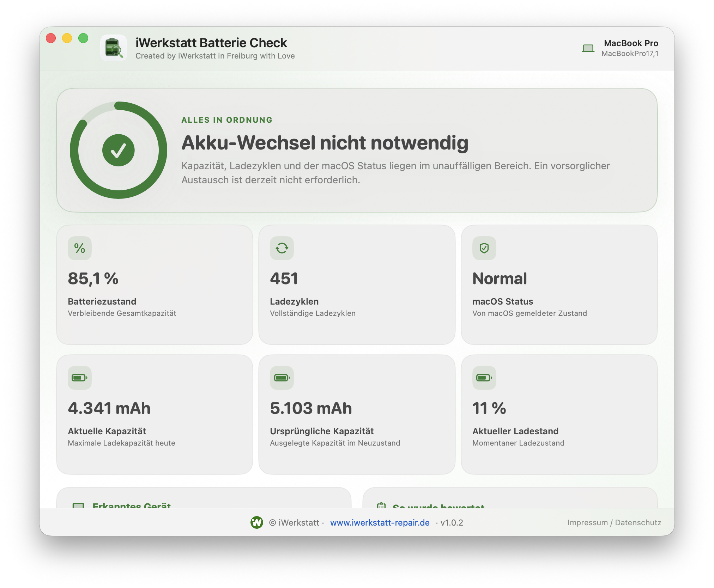Image resolution: width=714 pixels, height=588 pixels.
Task: Click the green checkmark status icon
Action: [x=119, y=150]
